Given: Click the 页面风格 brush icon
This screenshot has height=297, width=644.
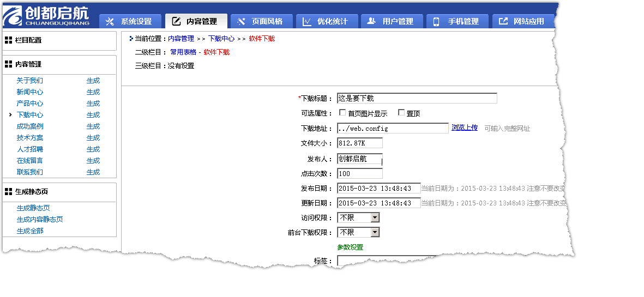Looking at the screenshot, I should [242, 21].
